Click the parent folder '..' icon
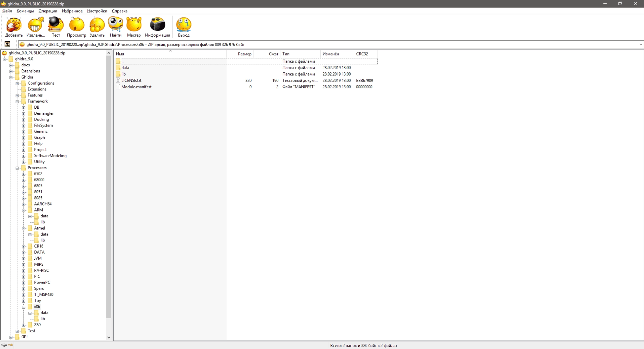 [118, 61]
